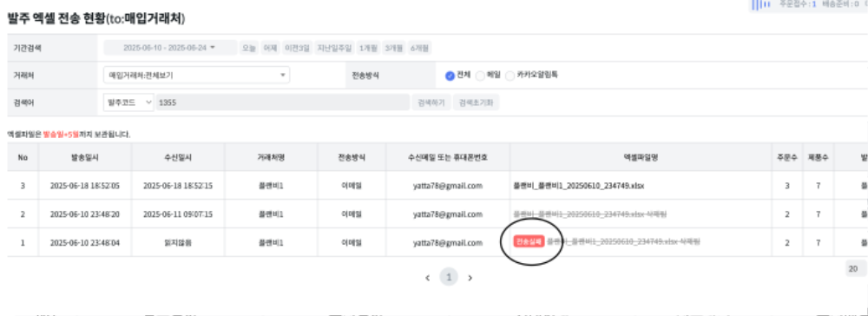The width and height of the screenshot is (868, 316).
Task: Open the date range 2025-06-10 - 2025-06-24 picker
Action: click(170, 48)
